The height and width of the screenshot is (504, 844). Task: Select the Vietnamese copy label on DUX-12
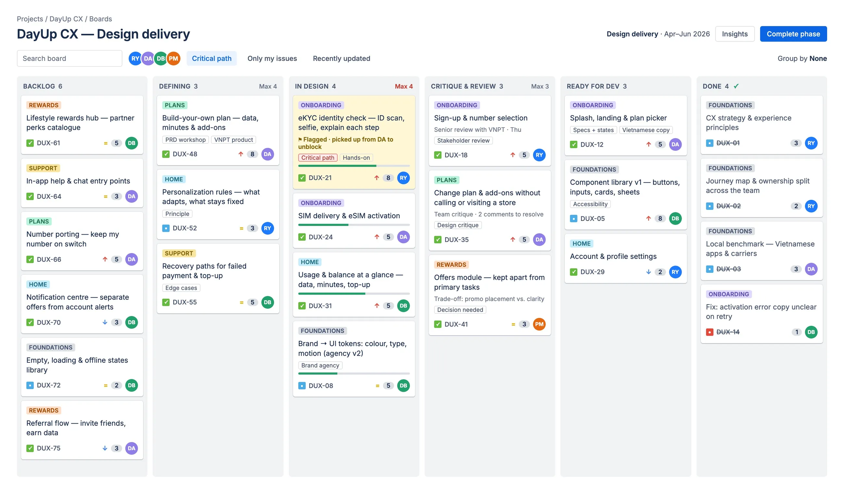[645, 130]
